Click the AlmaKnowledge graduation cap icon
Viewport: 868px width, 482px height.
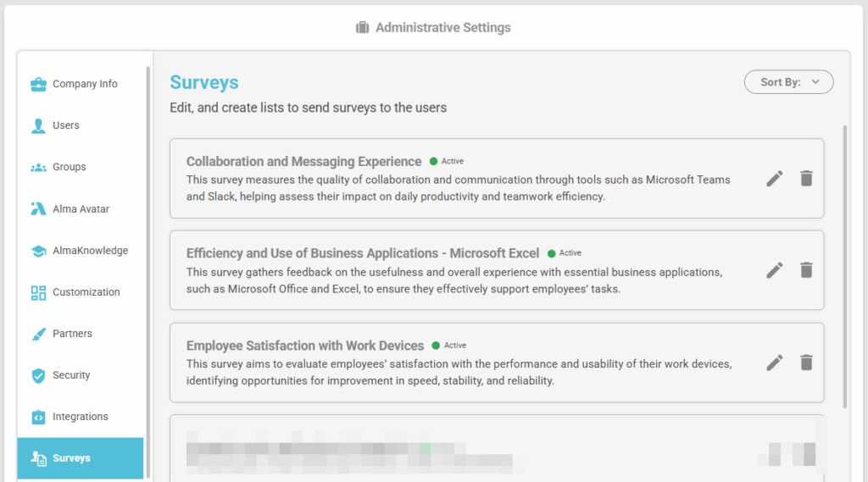coord(38,251)
